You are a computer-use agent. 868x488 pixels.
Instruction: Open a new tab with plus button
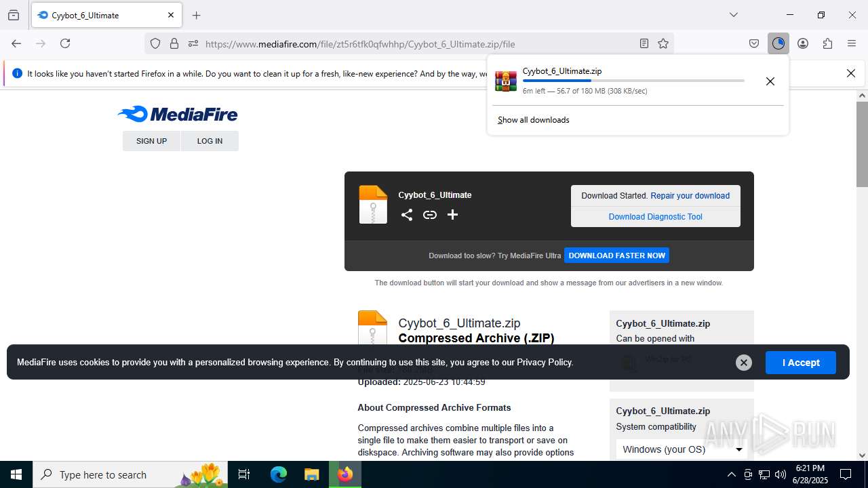pos(197,15)
